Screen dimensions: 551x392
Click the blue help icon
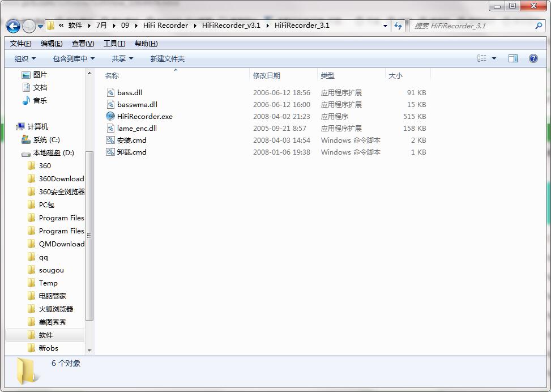coord(533,58)
